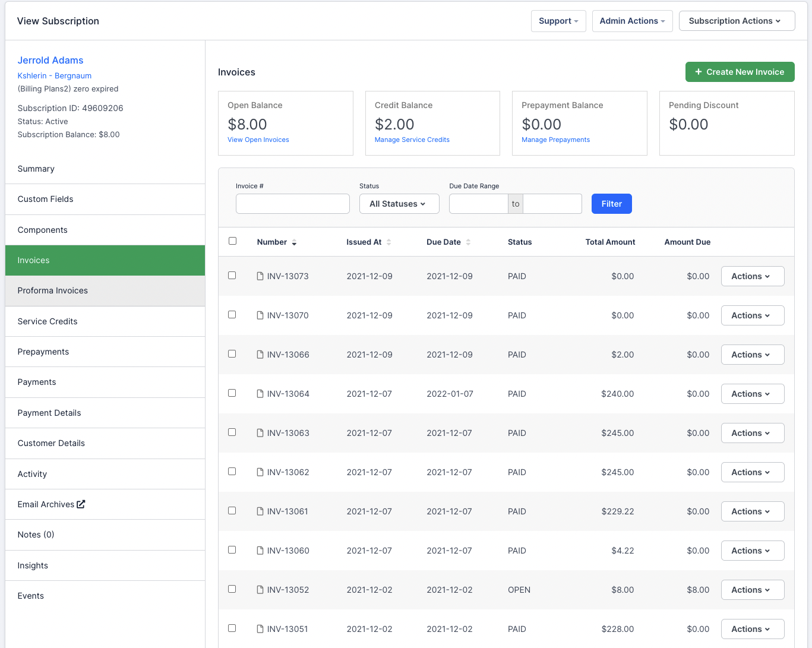Follow the Manage Service Credits link

(412, 140)
